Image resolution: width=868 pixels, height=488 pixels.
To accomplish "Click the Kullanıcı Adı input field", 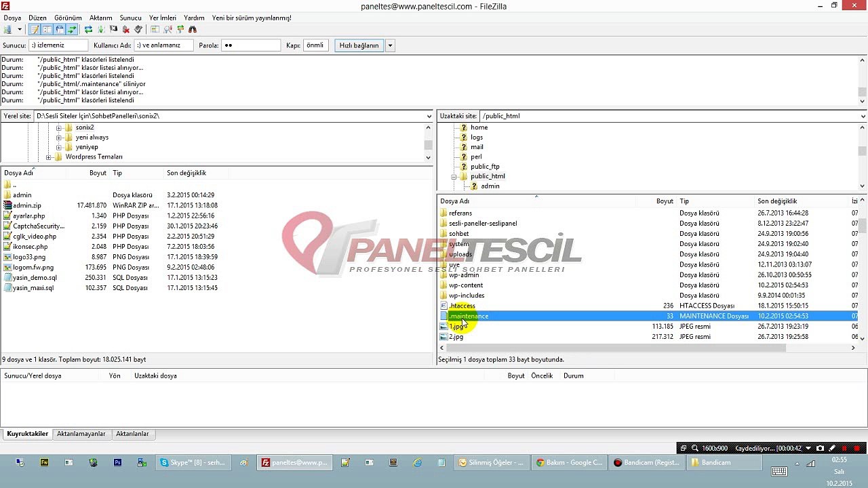I will pyautogui.click(x=163, y=45).
